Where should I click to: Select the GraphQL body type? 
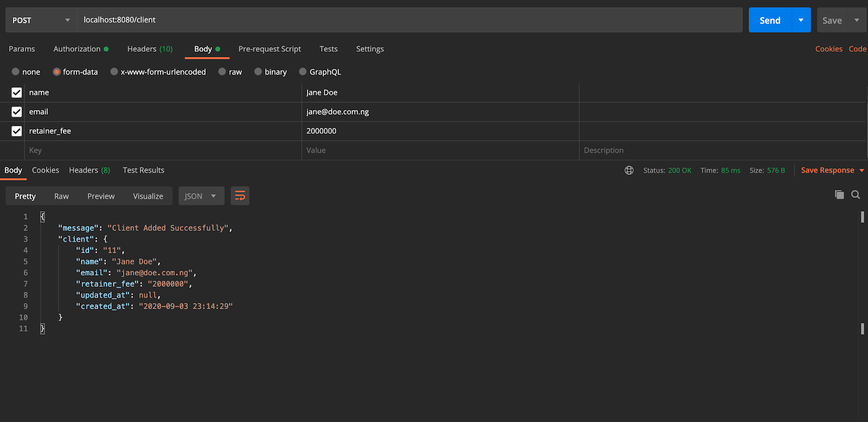[303, 72]
